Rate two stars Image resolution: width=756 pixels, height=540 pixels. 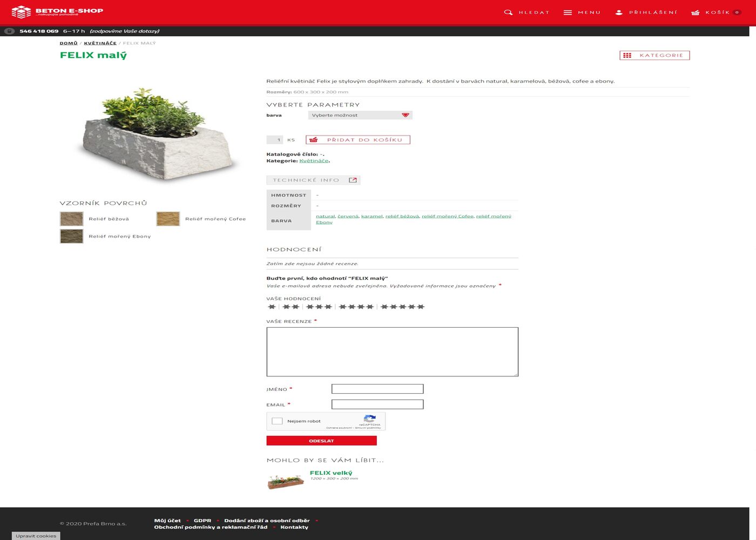tap(291, 307)
